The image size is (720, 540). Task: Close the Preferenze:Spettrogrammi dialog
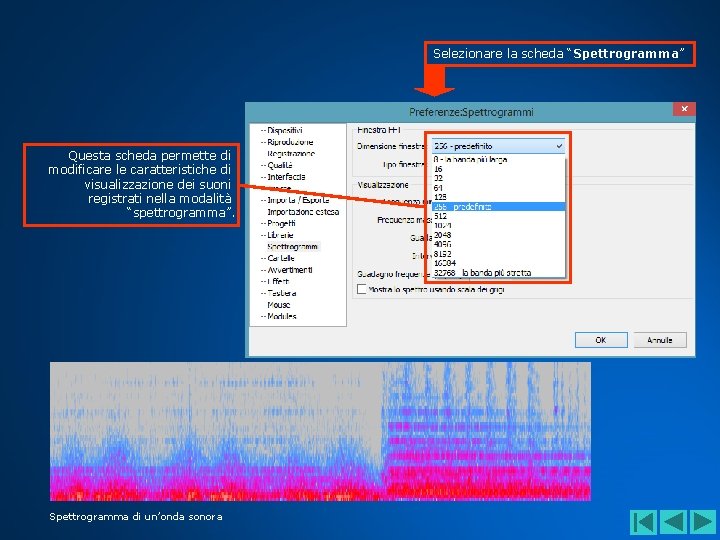tap(684, 109)
